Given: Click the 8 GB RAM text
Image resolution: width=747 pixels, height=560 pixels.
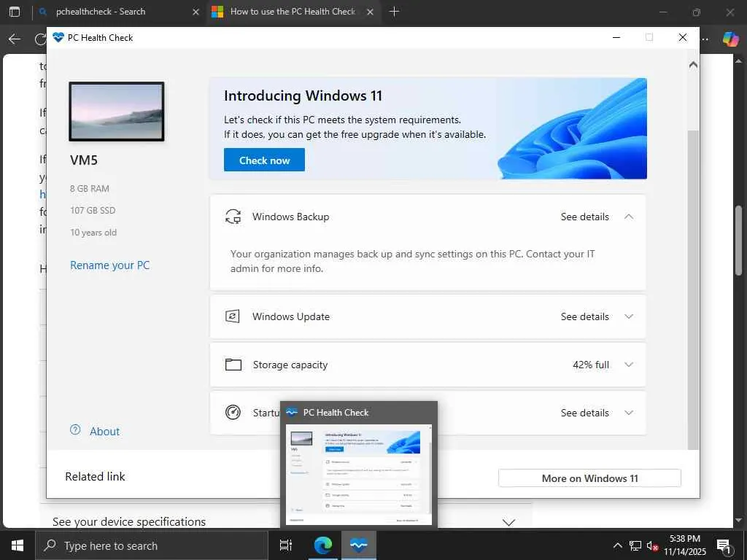Looking at the screenshot, I should coord(90,189).
